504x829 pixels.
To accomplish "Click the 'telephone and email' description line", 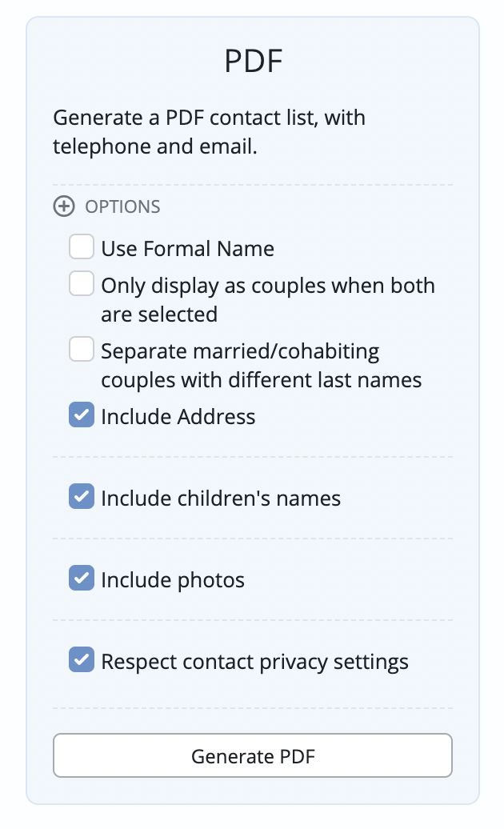I will 155,147.
